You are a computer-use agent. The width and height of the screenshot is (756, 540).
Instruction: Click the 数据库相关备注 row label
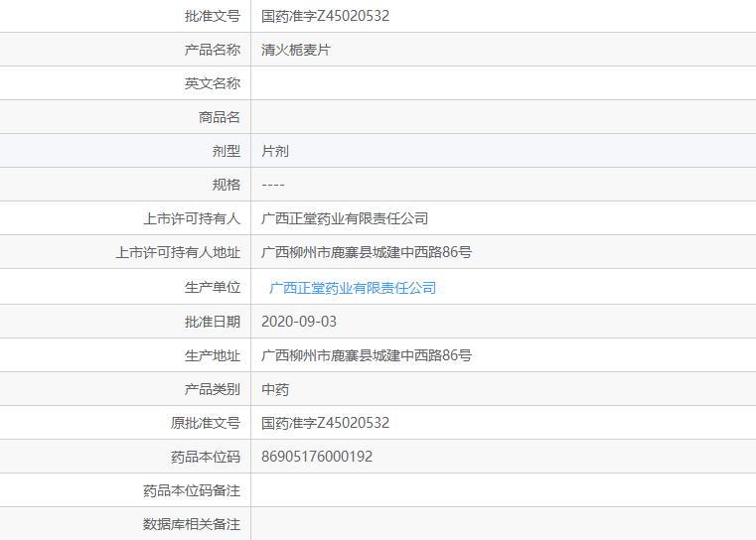pos(192,524)
